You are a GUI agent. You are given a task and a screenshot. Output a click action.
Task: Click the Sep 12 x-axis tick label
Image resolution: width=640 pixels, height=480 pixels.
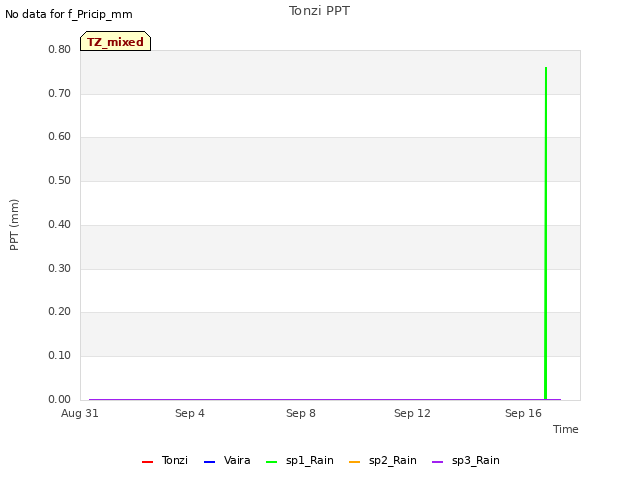coord(412,413)
